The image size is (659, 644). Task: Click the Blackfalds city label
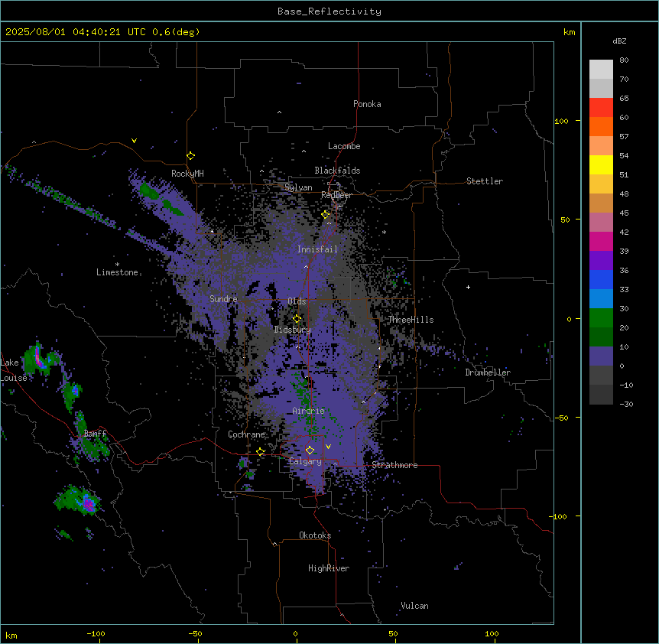pyautogui.click(x=337, y=171)
